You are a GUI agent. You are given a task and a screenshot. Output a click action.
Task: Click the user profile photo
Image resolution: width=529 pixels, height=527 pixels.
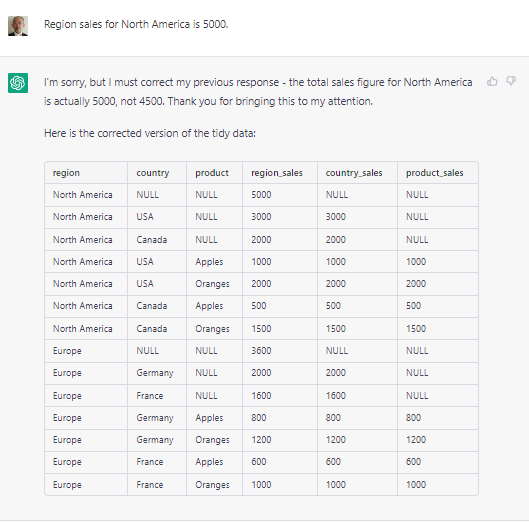pyautogui.click(x=18, y=26)
